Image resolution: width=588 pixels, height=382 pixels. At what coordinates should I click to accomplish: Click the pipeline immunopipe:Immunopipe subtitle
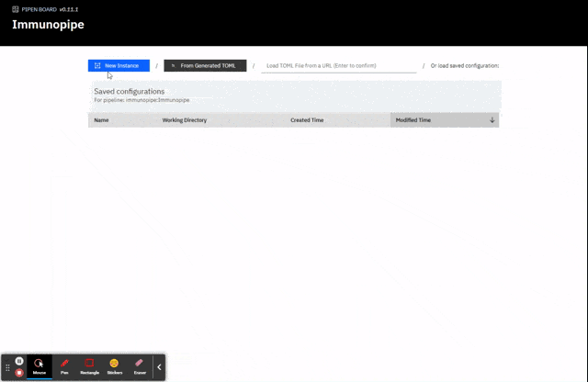coord(141,100)
